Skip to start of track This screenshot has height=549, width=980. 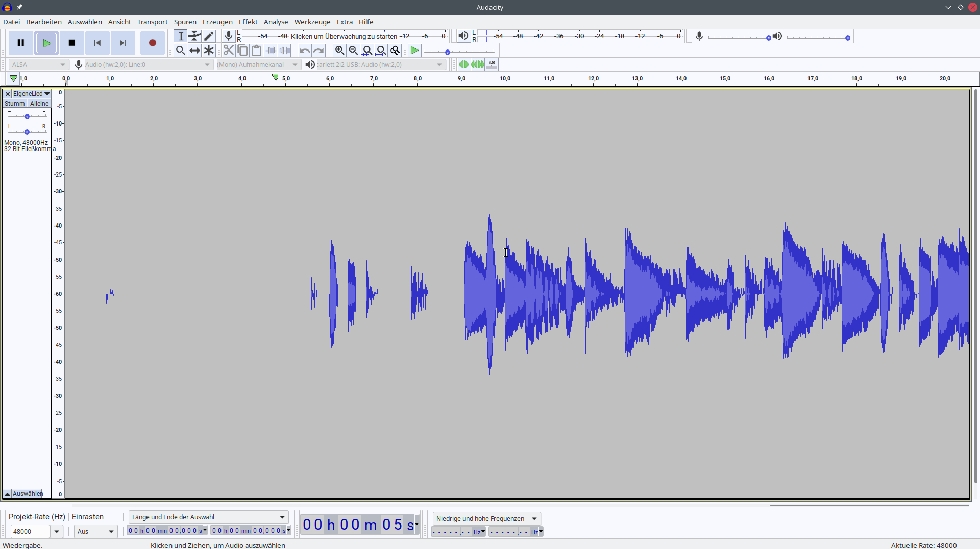click(x=97, y=43)
